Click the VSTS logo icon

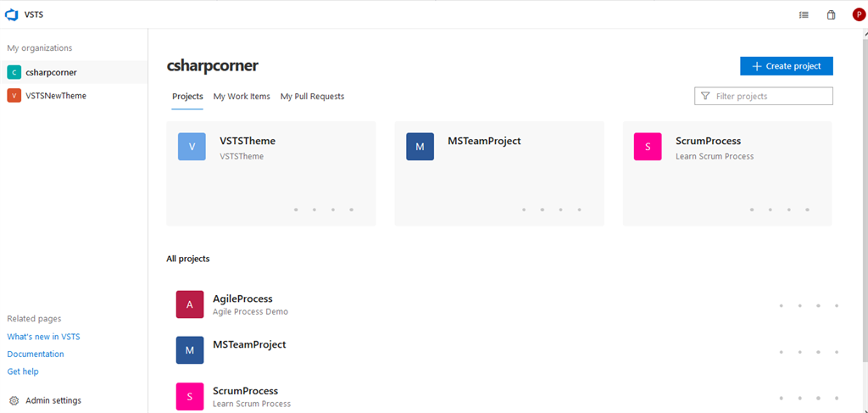pyautogui.click(x=12, y=14)
